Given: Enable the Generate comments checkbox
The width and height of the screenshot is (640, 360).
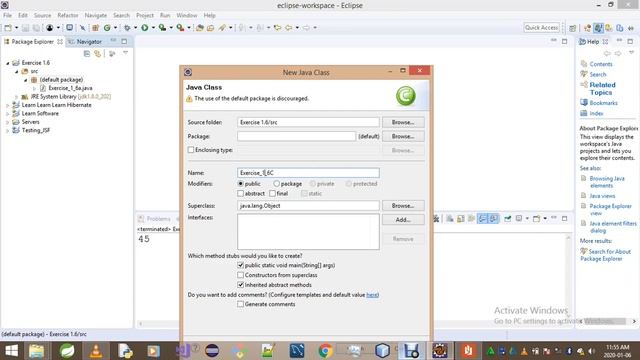Looking at the screenshot, I should 240,304.
